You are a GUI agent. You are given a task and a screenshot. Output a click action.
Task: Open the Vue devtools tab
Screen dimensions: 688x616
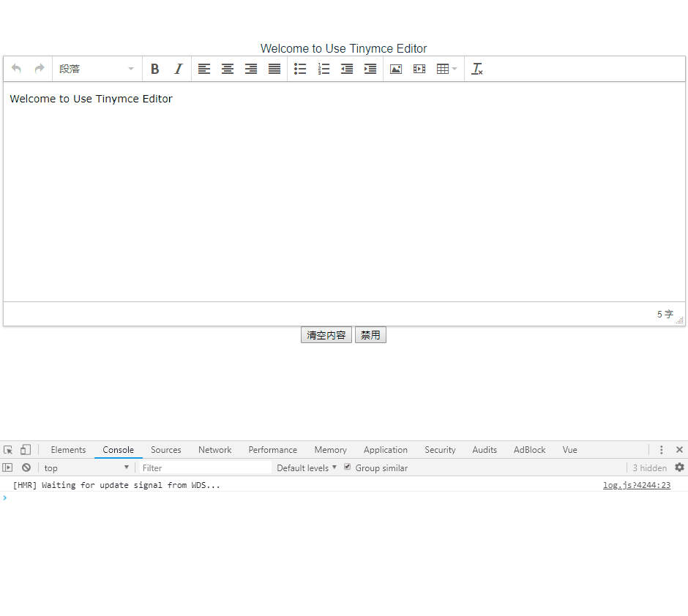pos(569,450)
